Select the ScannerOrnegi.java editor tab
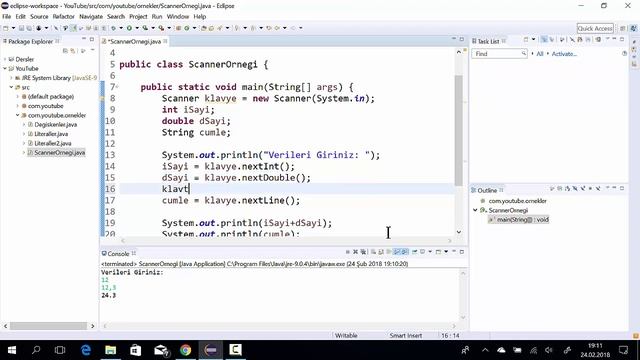640x360 pixels. click(x=134, y=41)
